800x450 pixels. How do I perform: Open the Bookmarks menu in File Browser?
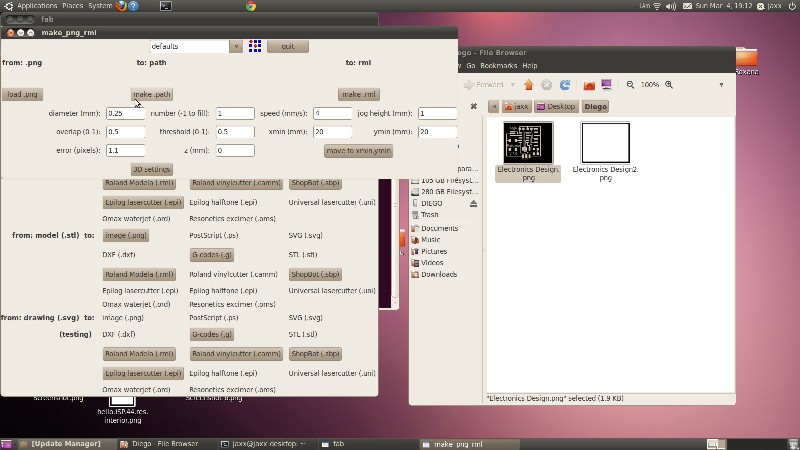point(498,66)
